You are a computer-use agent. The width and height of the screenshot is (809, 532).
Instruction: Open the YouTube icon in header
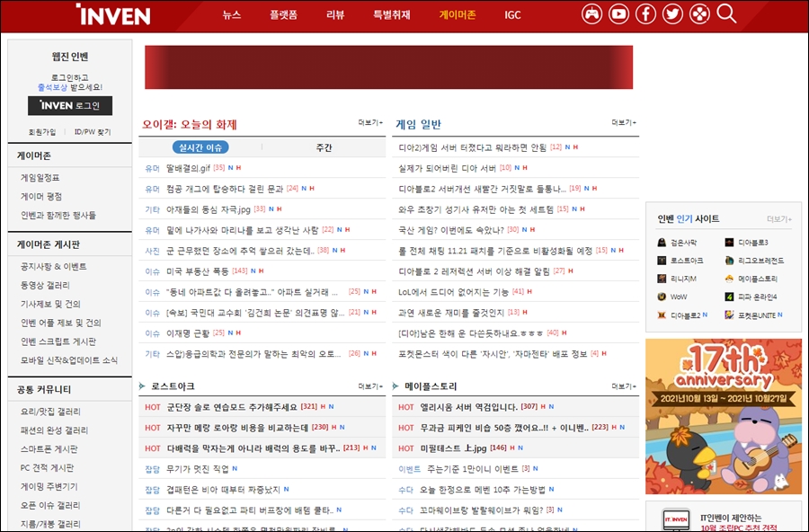(x=618, y=14)
